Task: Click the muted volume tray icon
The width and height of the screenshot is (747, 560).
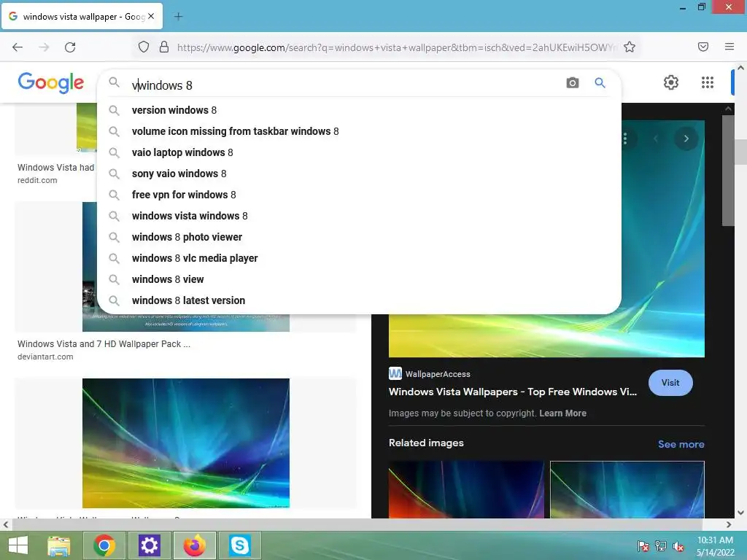Action: [x=678, y=546]
